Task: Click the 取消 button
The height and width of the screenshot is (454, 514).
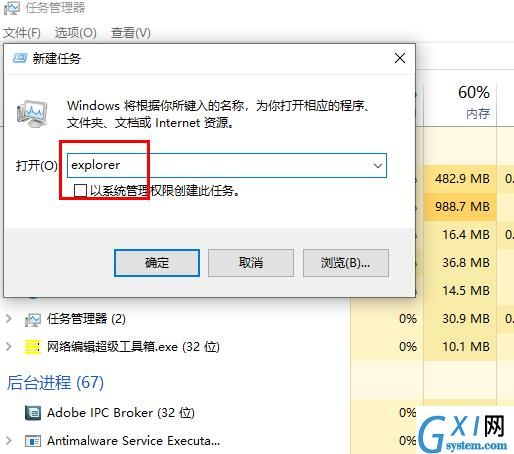Action: pos(251,263)
